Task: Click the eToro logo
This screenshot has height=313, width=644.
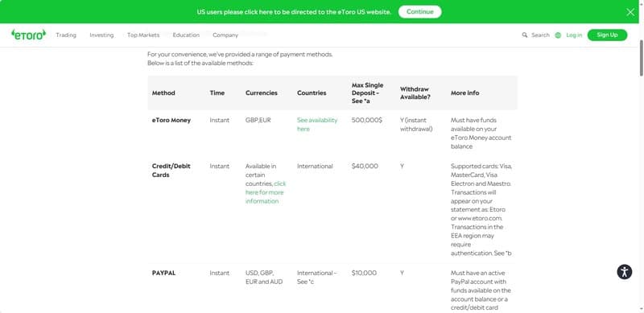Action: pyautogui.click(x=29, y=35)
